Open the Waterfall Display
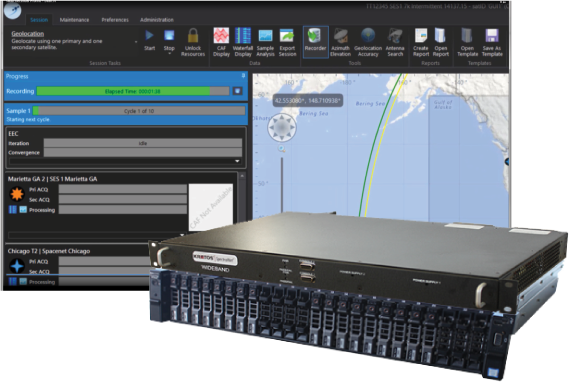This screenshot has height=382, width=569. (243, 42)
